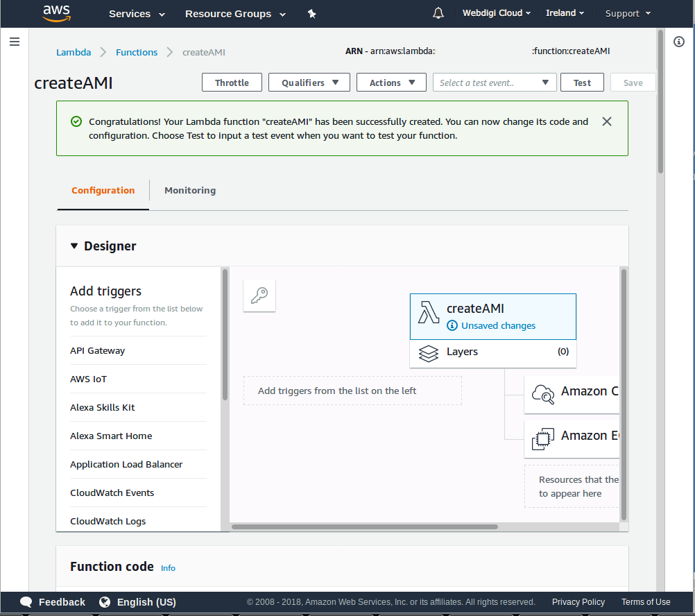Open the Support dropdown menu
The width and height of the screenshot is (695, 616).
(x=628, y=14)
